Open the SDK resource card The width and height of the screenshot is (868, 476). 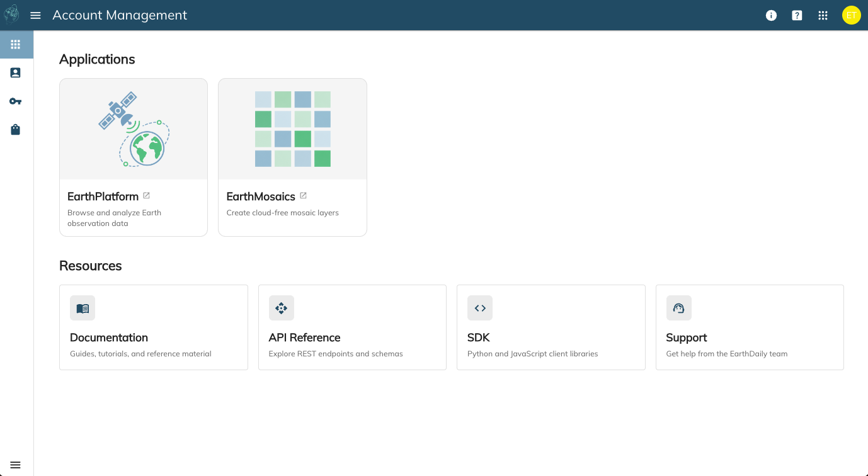551,327
